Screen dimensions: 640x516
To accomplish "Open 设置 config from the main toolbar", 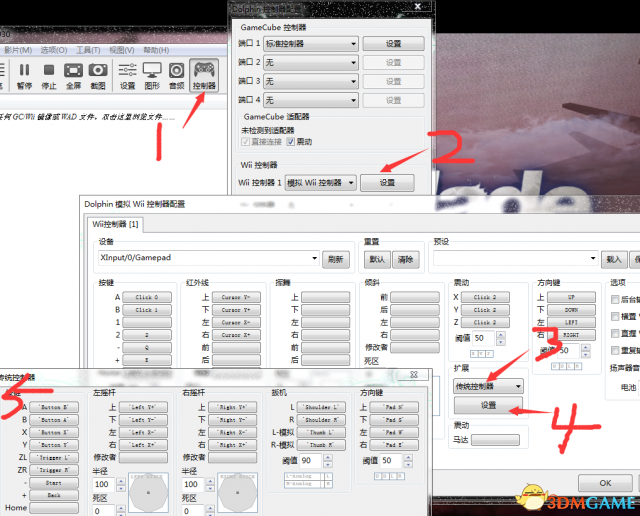I will 127,76.
